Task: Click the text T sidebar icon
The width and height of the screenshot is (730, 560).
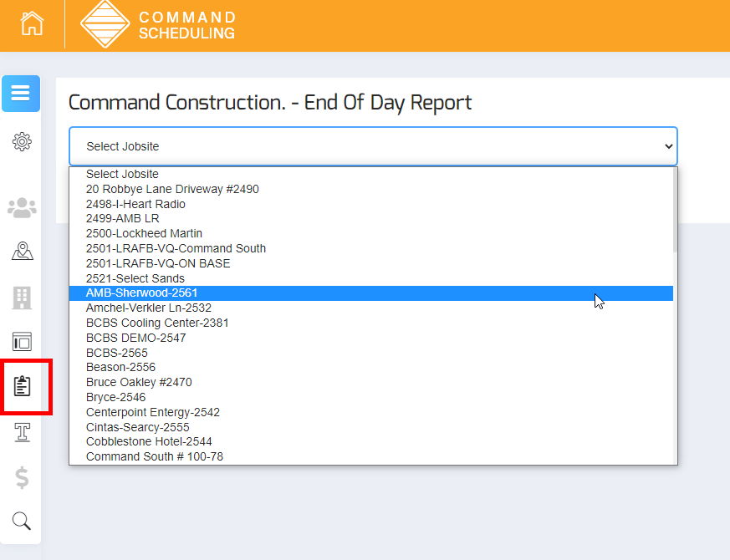Action: coord(22,431)
